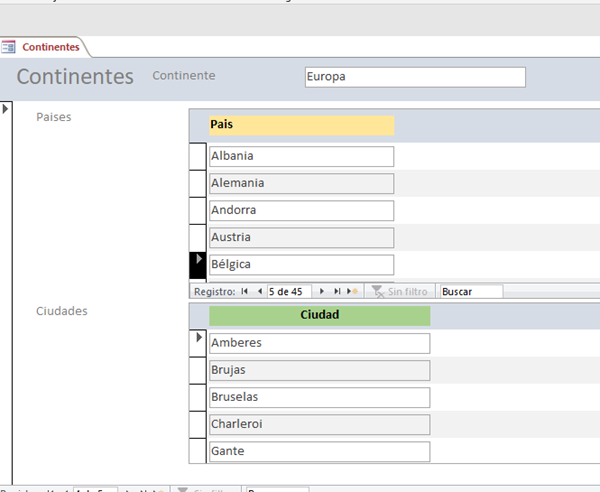600x492 pixels.
Task: Select the Bruselas city field
Action: [x=320, y=398]
